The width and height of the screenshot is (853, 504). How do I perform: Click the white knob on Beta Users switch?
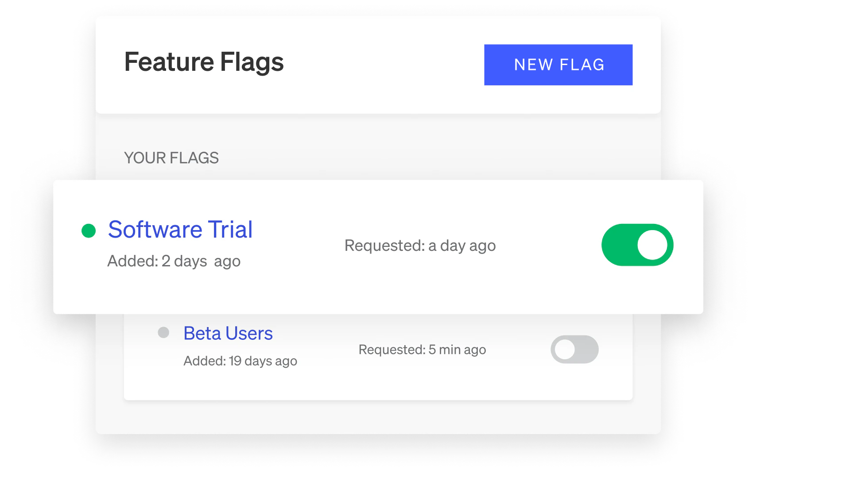(x=565, y=350)
